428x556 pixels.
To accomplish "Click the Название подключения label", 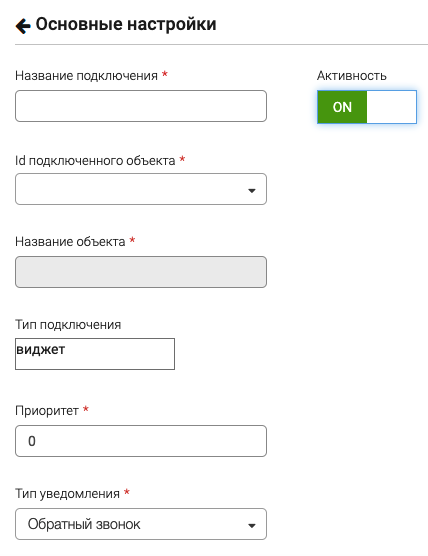I will pos(86,76).
